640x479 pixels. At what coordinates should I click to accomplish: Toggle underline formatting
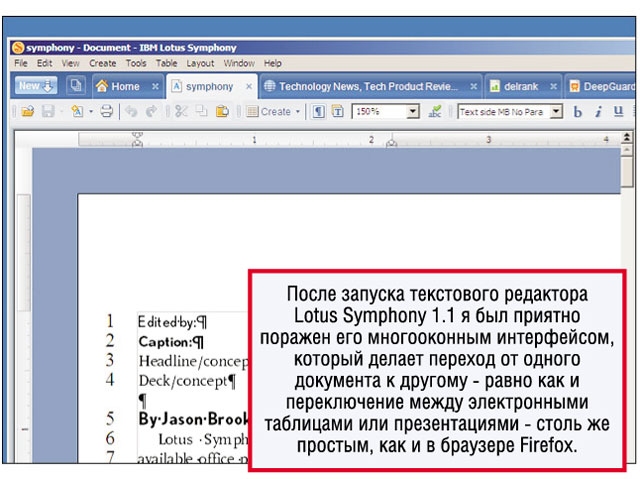[619, 111]
